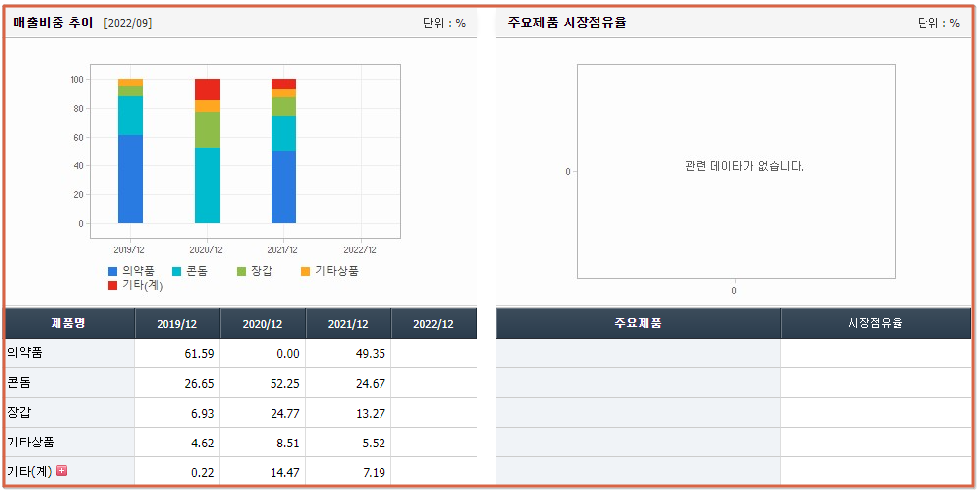Click the 0.00 value cell
The image size is (980, 494).
pyautogui.click(x=264, y=353)
